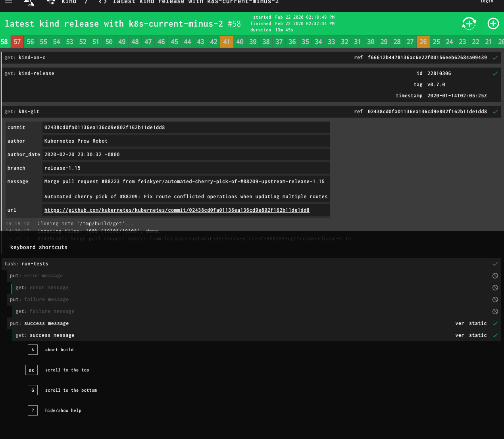Open build 45 tab
The image size is (504, 439).
(x=174, y=42)
